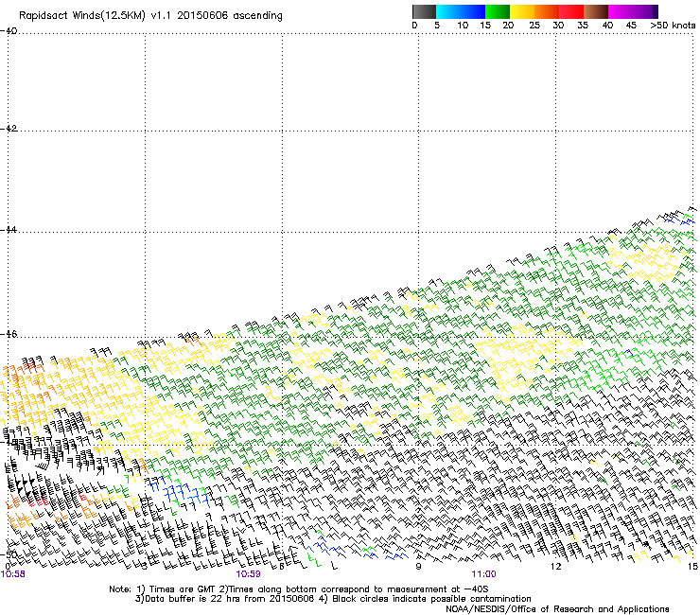Click the purple 45–50 knots colorbar segment
700x615 pixels.
coord(645,11)
